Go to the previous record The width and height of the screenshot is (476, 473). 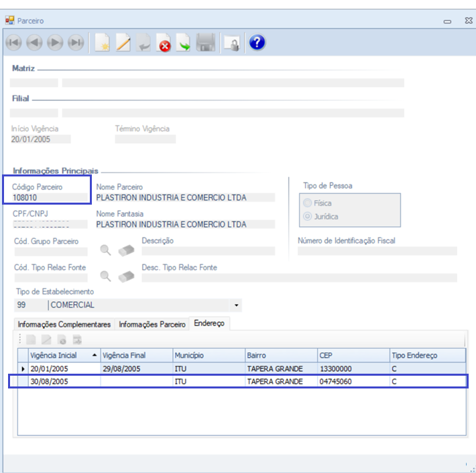(34, 43)
